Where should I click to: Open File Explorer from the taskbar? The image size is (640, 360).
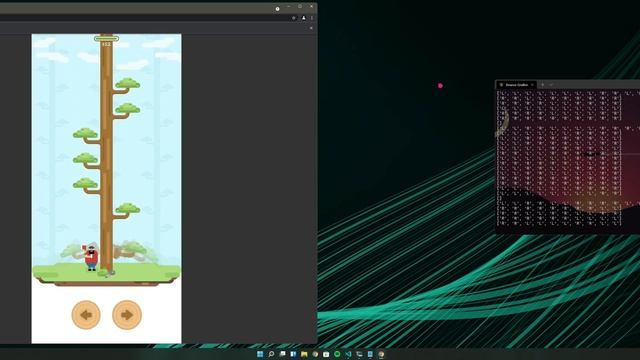tap(304, 354)
